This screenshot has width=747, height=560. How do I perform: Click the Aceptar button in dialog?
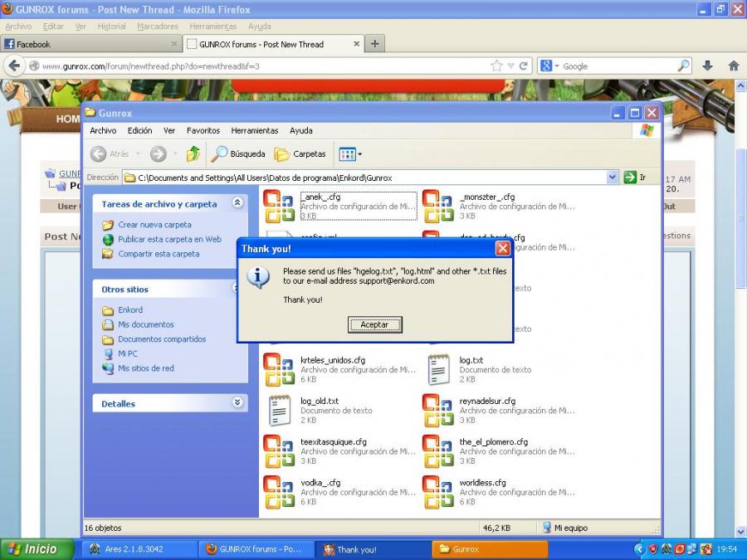[374, 324]
